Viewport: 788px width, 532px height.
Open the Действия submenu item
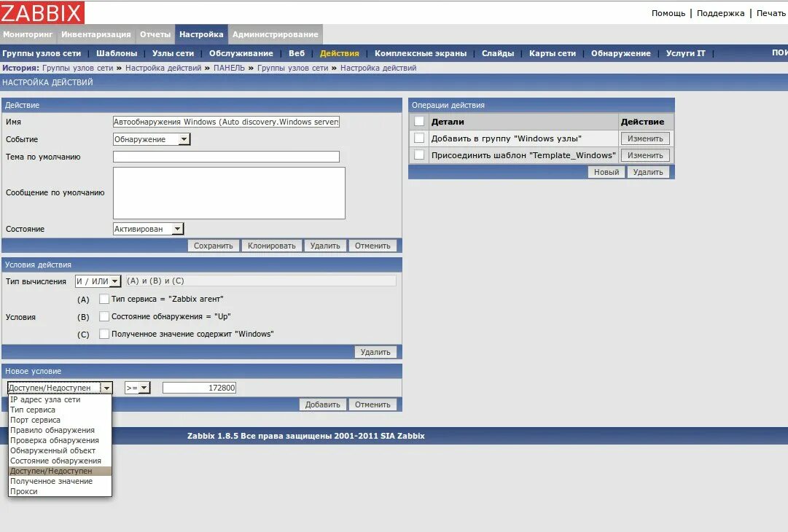coord(339,53)
